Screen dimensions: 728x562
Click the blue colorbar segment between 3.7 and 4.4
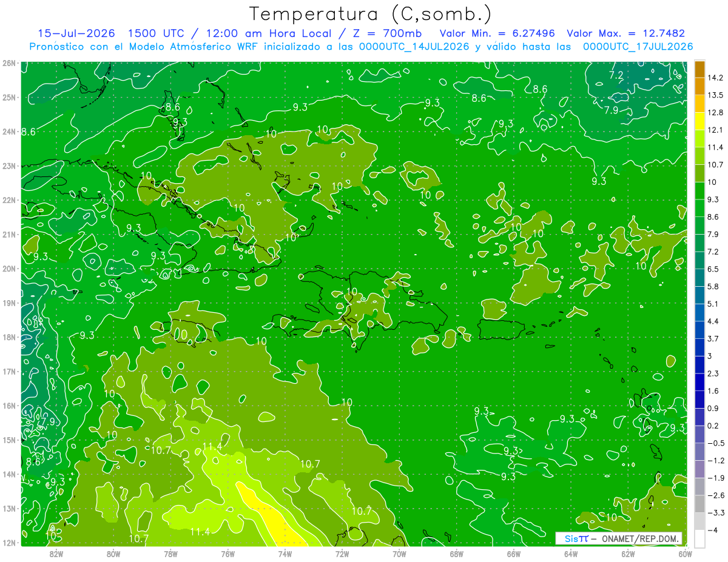click(699, 329)
